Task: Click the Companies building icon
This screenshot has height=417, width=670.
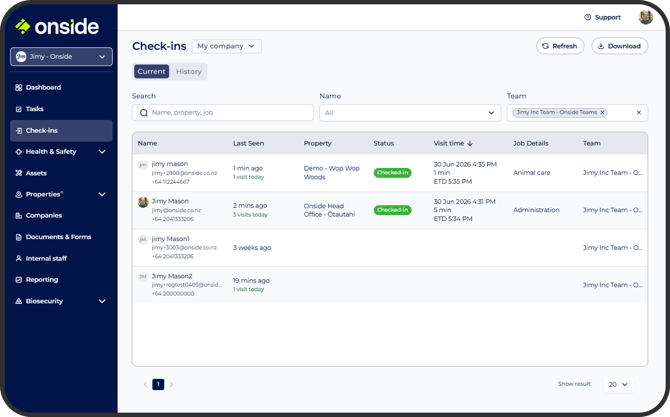Action: click(18, 216)
